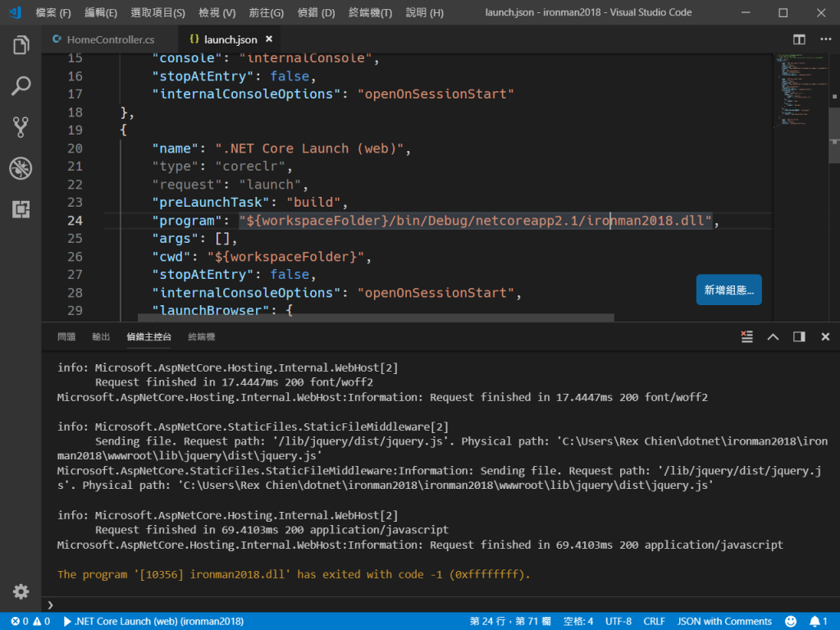Select the launch.json tab
Viewport: 840px width, 630px height.
click(231, 39)
